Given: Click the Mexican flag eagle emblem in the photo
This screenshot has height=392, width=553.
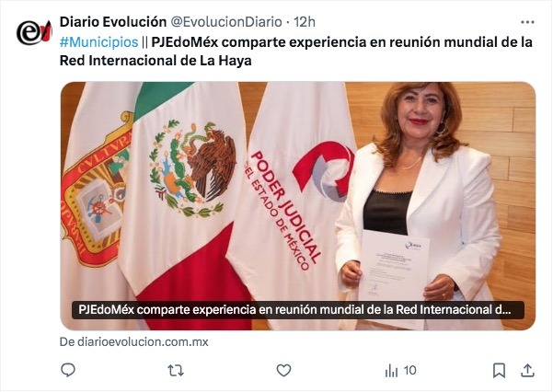Looking at the screenshot, I should tap(192, 168).
